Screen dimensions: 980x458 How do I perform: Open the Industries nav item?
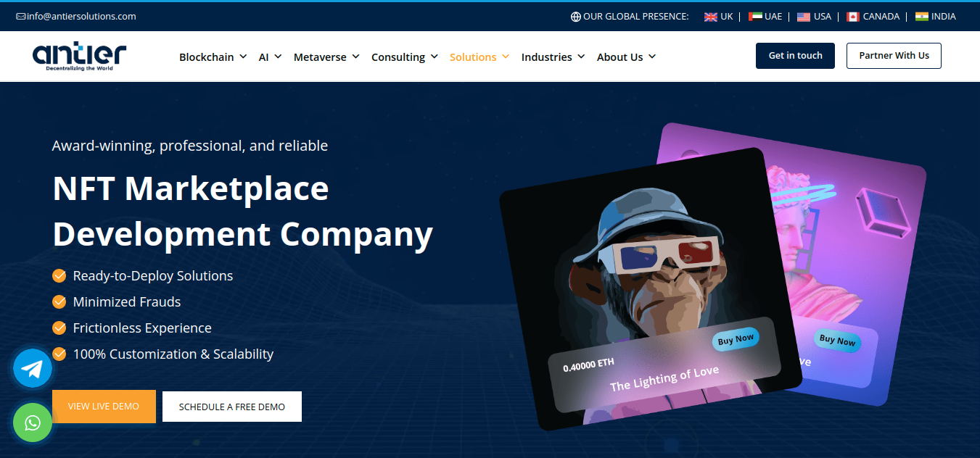coord(547,57)
